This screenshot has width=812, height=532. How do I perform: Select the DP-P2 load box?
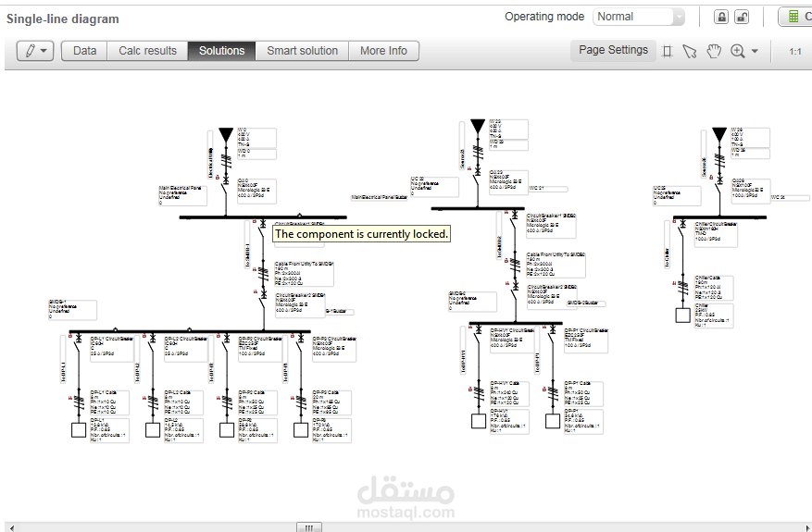[x=227, y=430]
